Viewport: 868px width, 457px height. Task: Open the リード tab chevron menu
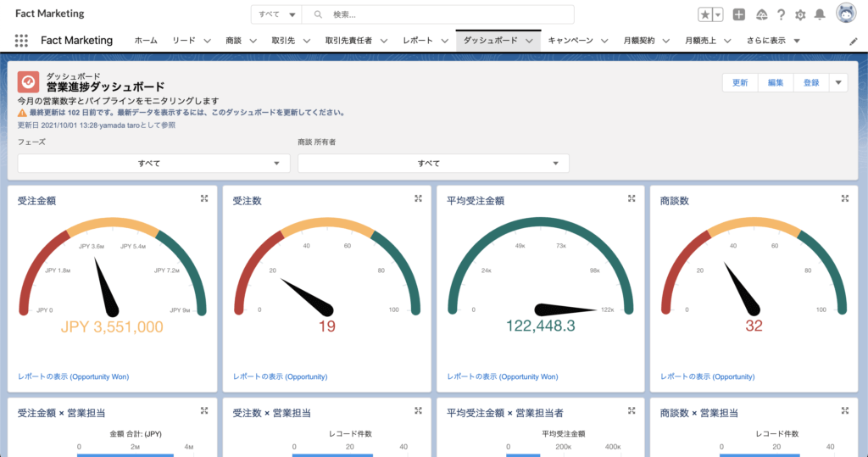(x=207, y=41)
